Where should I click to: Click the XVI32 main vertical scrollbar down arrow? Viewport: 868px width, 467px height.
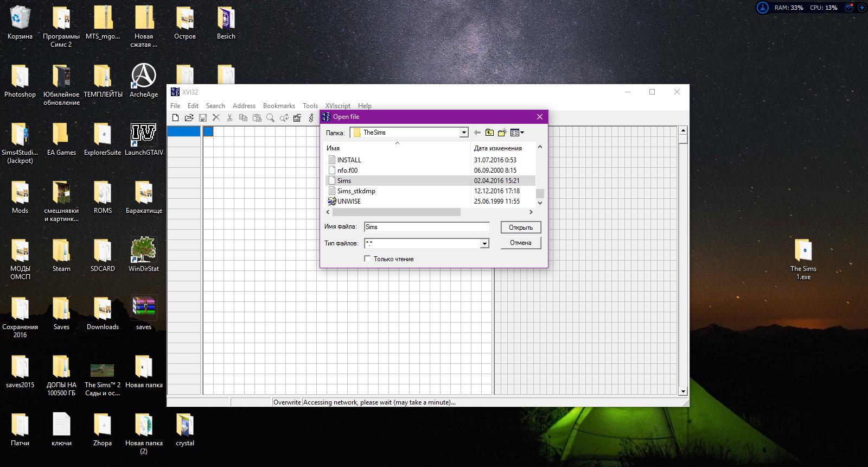coord(683,391)
